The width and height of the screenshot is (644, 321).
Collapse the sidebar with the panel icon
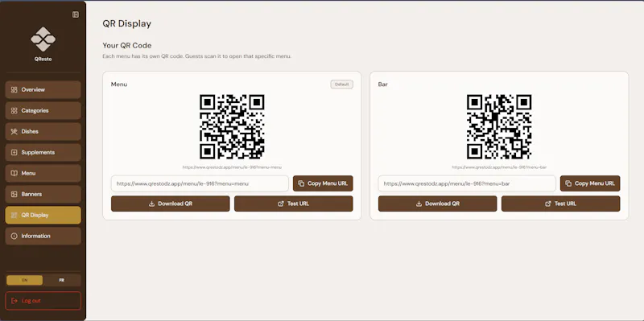tap(76, 14)
